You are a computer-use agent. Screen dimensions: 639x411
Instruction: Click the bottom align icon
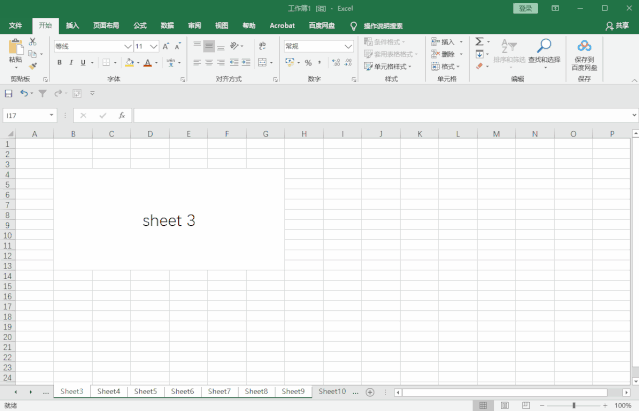pyautogui.click(x=221, y=46)
